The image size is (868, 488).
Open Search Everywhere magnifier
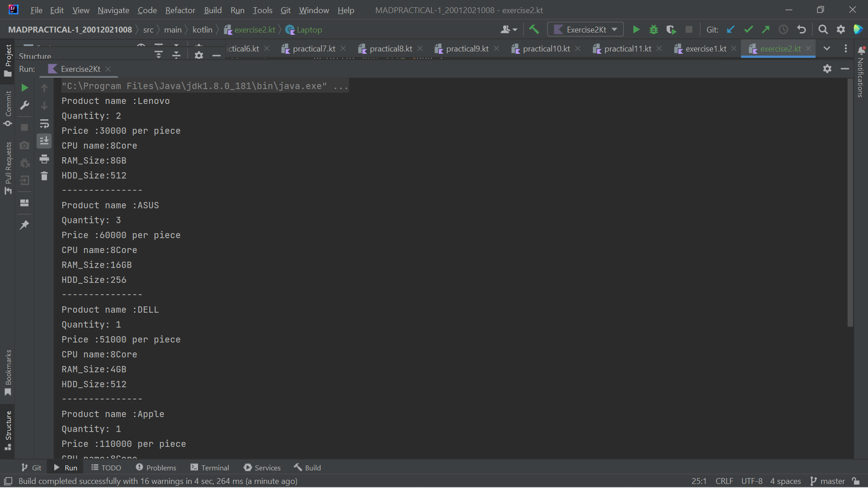823,30
